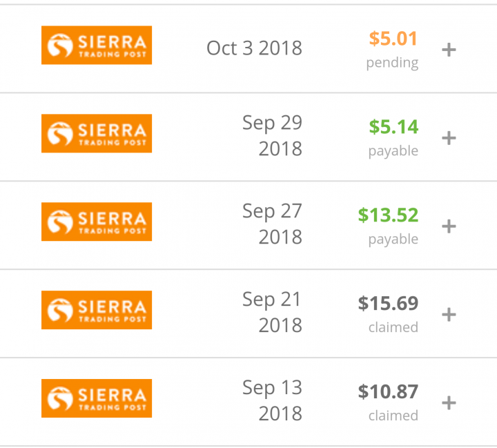
Task: Select the $5.14 payable amount
Action: pos(393,127)
